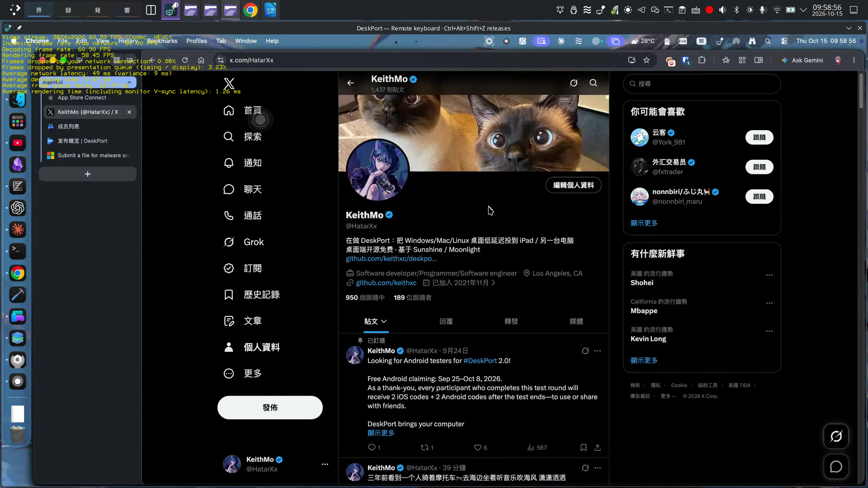The width and height of the screenshot is (868, 488).
Task: Switch to the 媒體 tab
Action: pyautogui.click(x=576, y=321)
